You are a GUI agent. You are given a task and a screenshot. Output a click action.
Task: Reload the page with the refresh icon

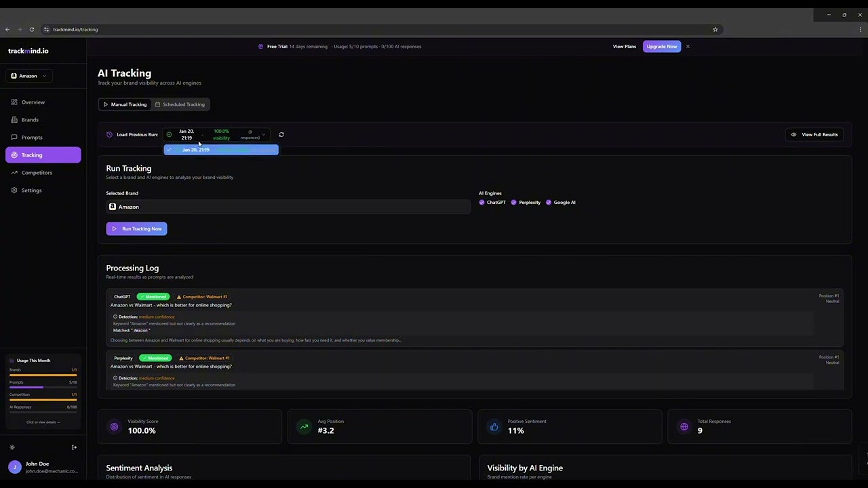[x=32, y=29]
